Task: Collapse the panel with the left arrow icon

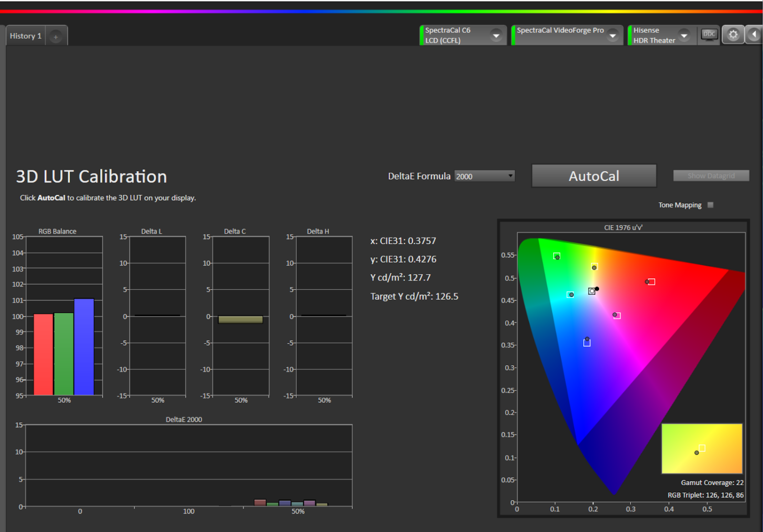Action: 754,35
